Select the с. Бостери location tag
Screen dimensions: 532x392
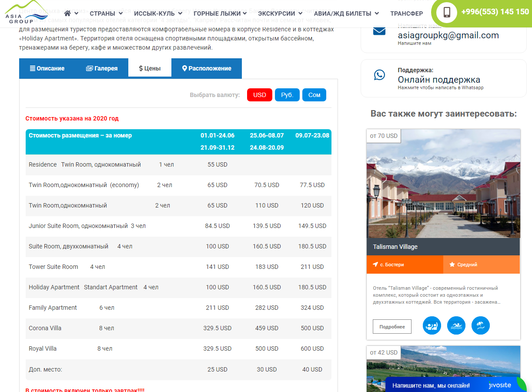point(405,265)
